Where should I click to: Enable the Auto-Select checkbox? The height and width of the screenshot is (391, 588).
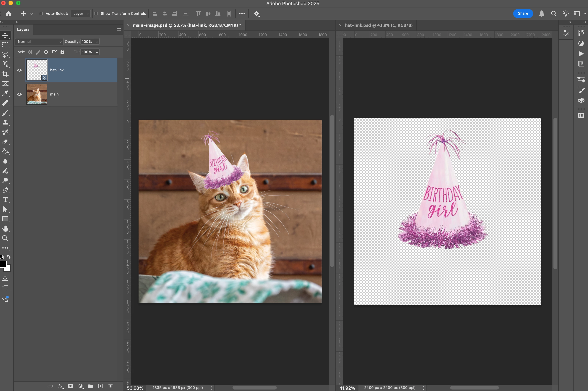[41, 13]
